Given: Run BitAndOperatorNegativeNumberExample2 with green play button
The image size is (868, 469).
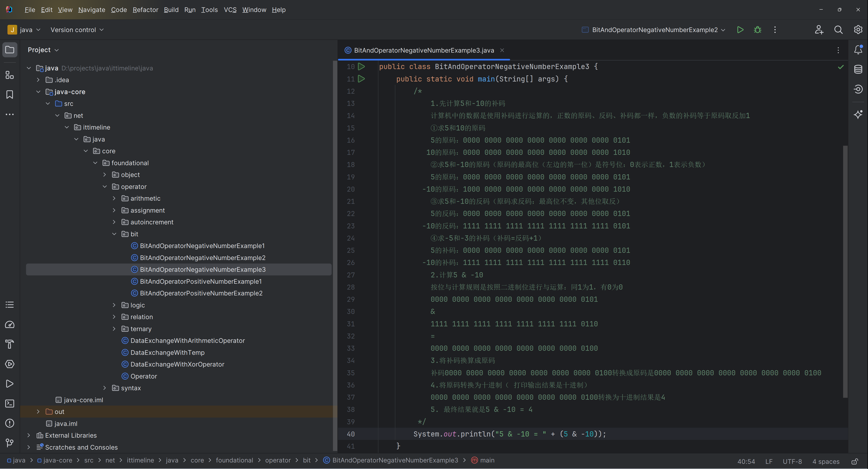Looking at the screenshot, I should [740, 30].
